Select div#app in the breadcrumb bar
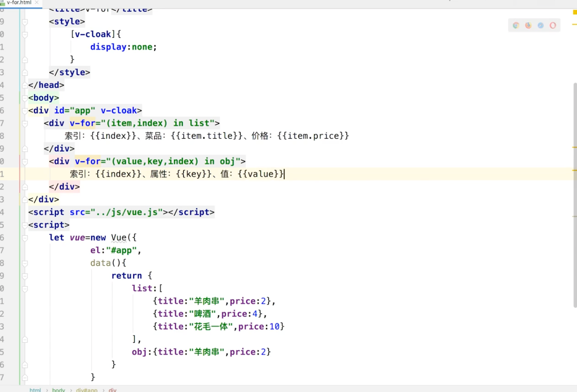 [87, 390]
